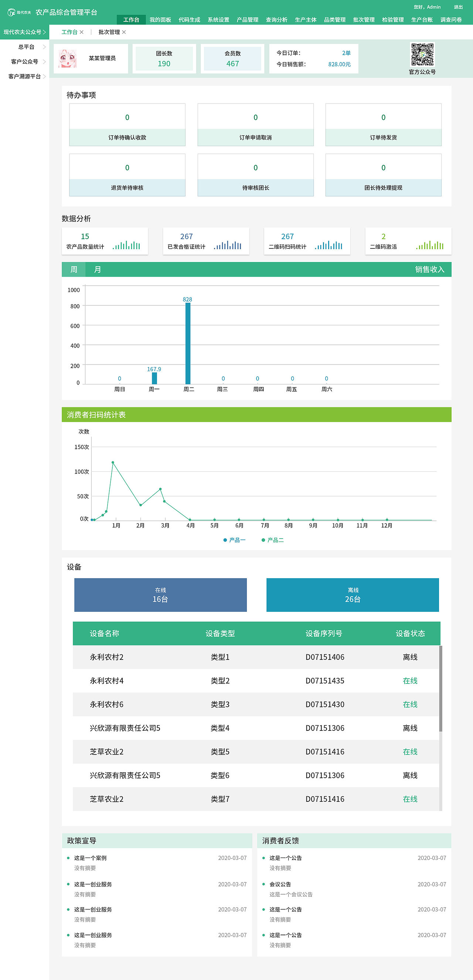Open 订单待发货 todo card

383,125
